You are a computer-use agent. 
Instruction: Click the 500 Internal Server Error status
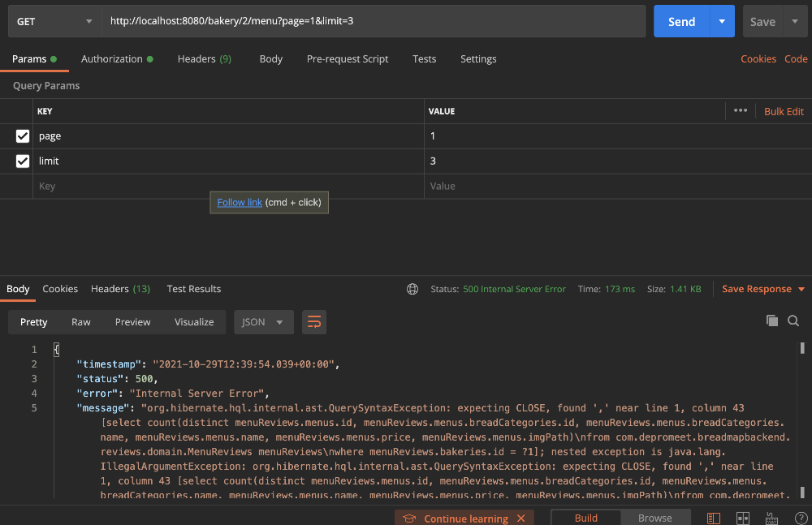(514, 289)
